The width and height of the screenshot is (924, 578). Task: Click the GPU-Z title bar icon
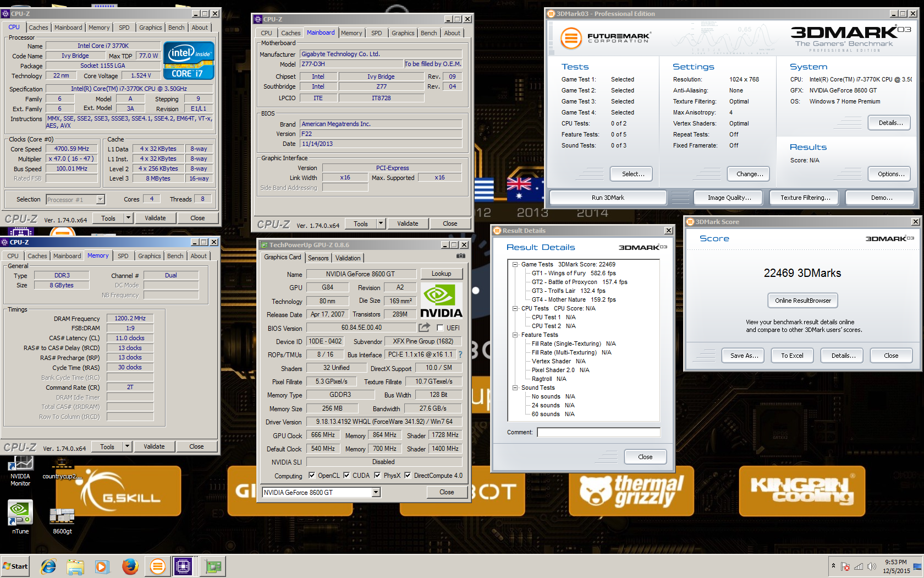265,245
